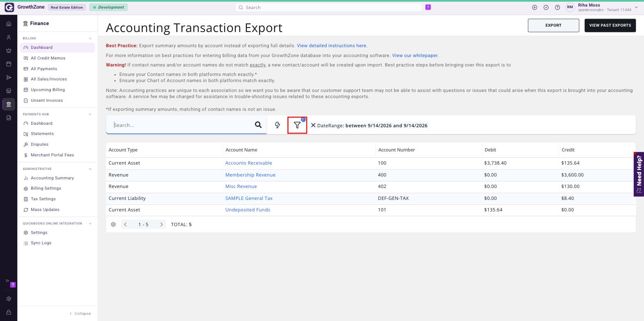Click VIEW PAST EXPORTS

coord(610,25)
